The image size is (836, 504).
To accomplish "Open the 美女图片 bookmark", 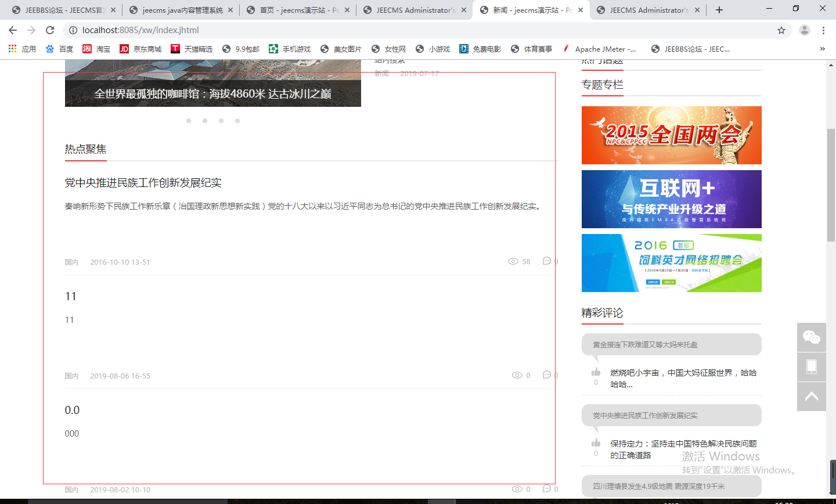I will 341,49.
